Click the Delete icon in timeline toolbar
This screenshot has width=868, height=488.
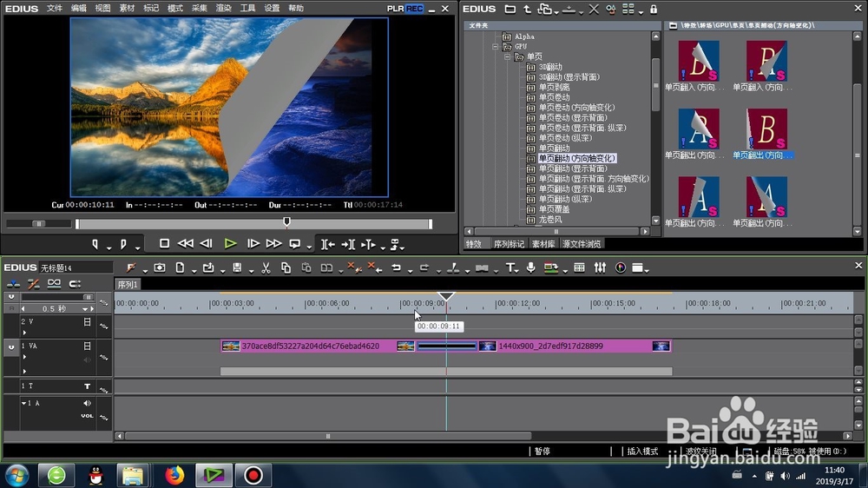[354, 268]
